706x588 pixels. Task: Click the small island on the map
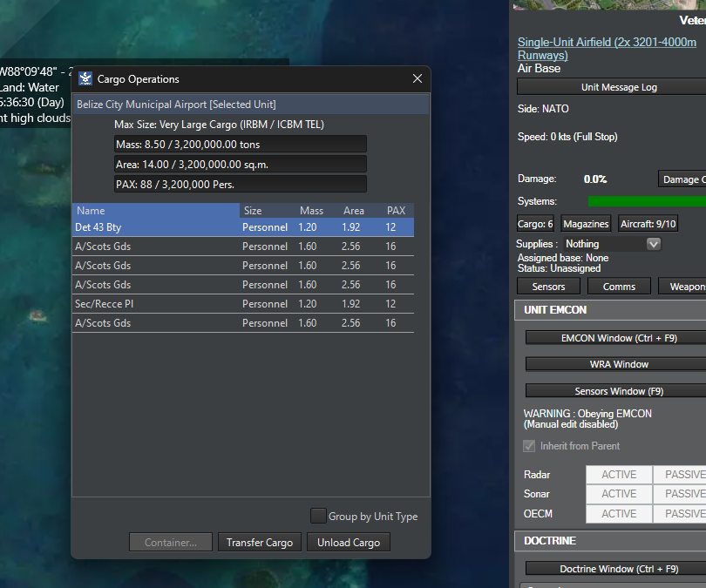pos(37,316)
